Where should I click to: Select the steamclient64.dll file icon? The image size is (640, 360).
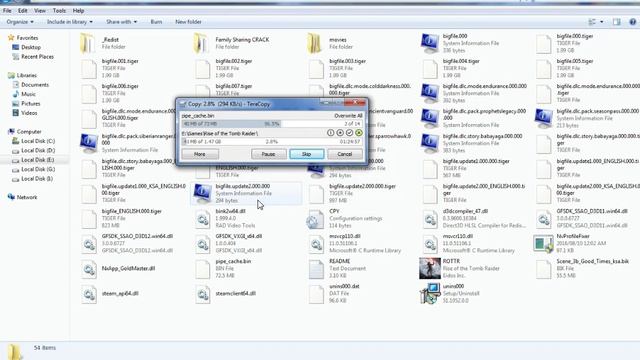click(x=202, y=294)
